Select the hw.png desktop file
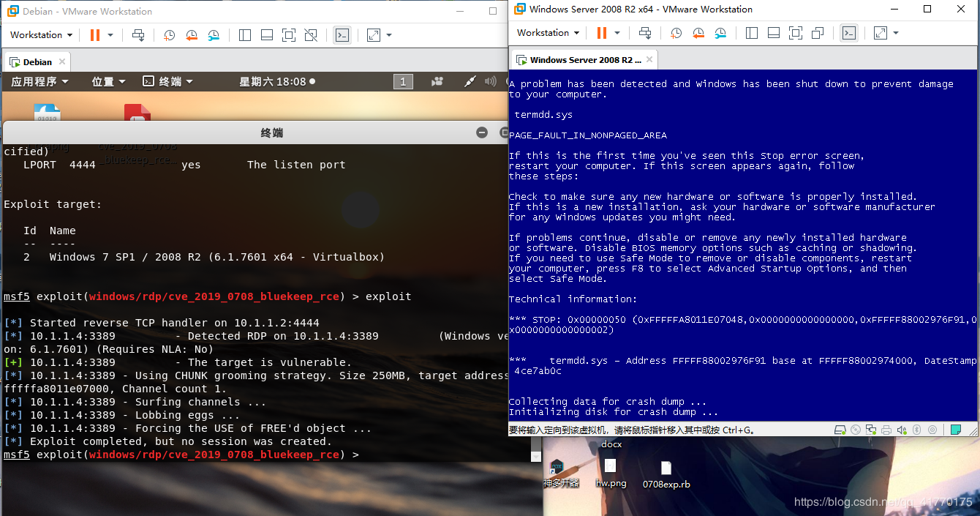 [x=611, y=474]
